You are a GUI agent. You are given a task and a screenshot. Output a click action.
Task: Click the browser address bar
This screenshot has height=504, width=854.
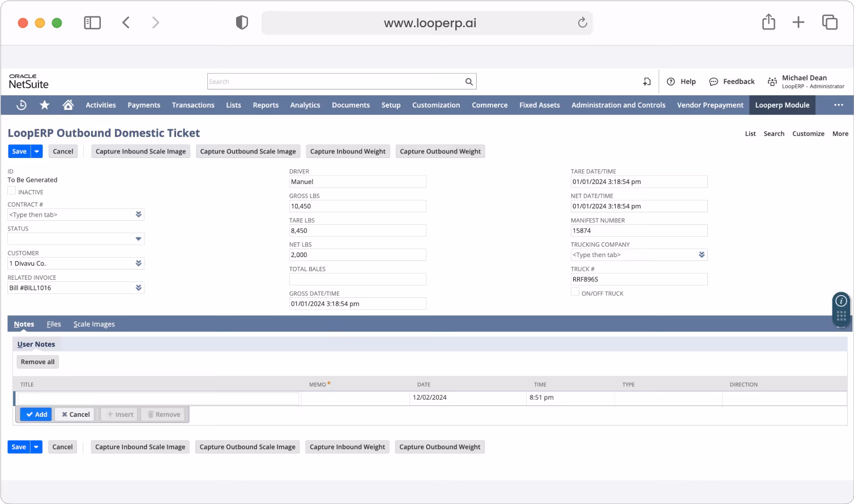coord(427,23)
